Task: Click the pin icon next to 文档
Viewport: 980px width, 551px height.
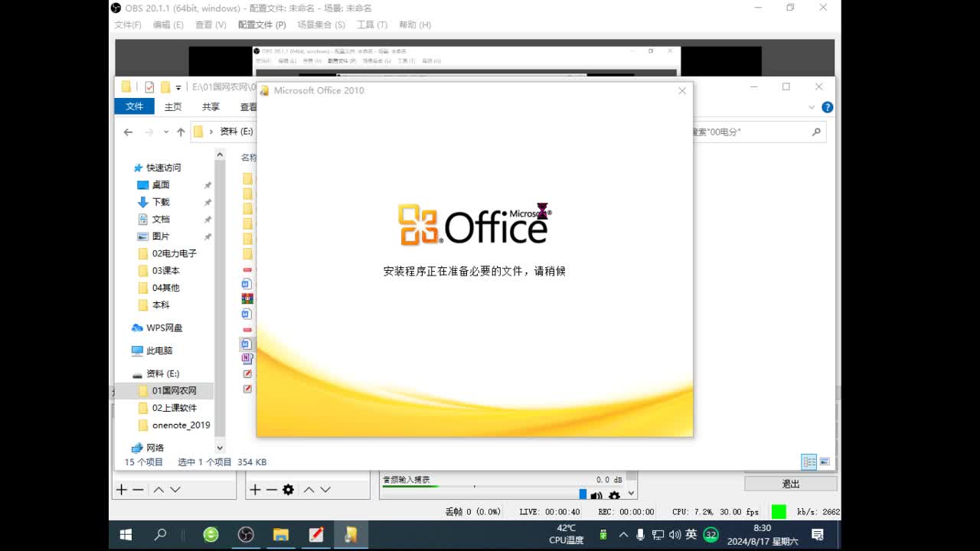Action: [207, 220]
